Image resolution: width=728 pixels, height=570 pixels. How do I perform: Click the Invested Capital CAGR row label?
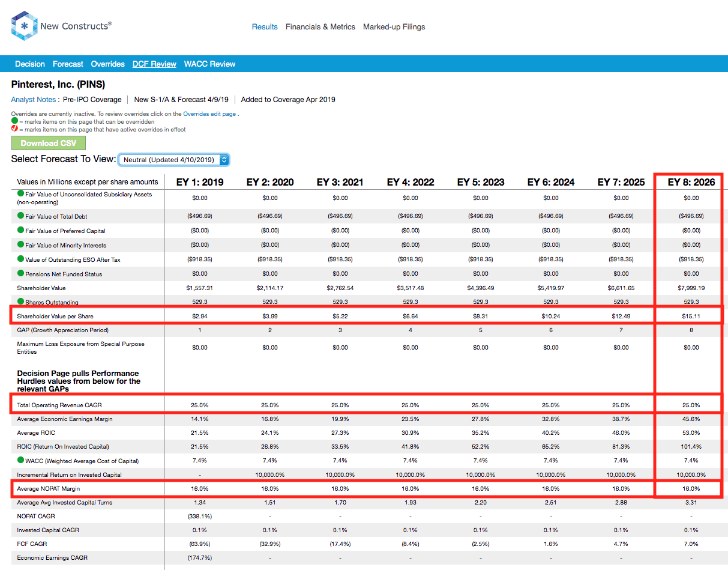click(48, 530)
